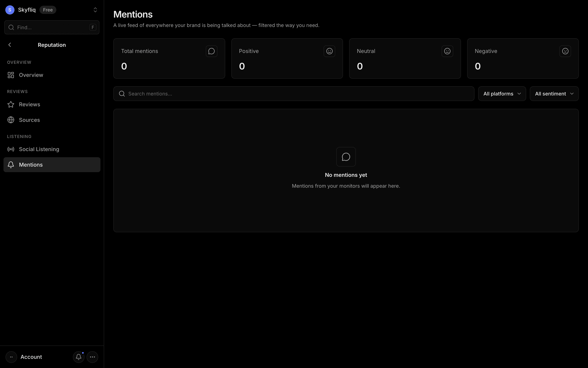Click the F shortcut key badge
The image size is (588, 368).
coord(92,27)
